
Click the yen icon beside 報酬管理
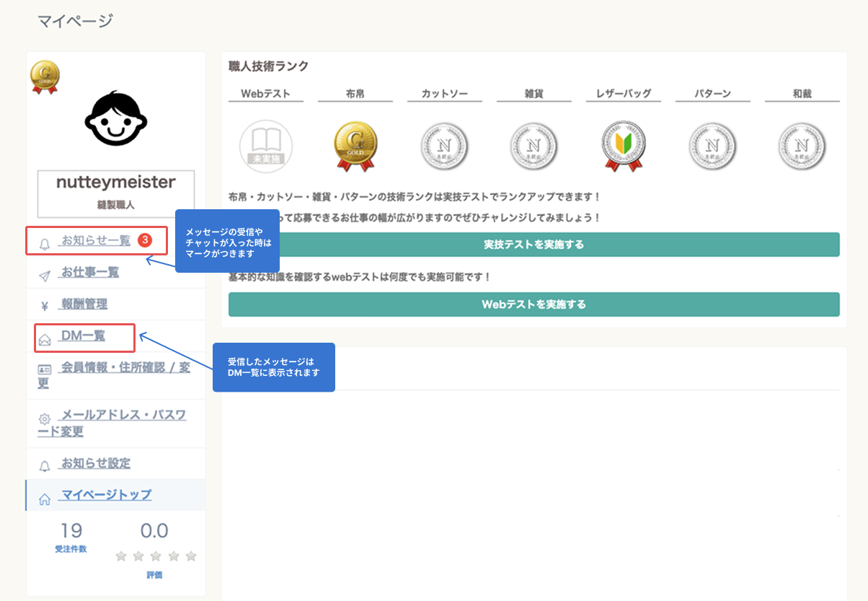[x=45, y=307]
